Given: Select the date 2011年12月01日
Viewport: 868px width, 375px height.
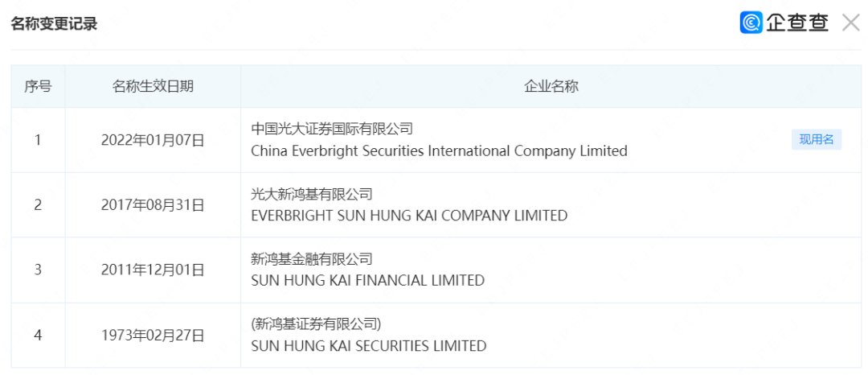Looking at the screenshot, I should (x=153, y=270).
